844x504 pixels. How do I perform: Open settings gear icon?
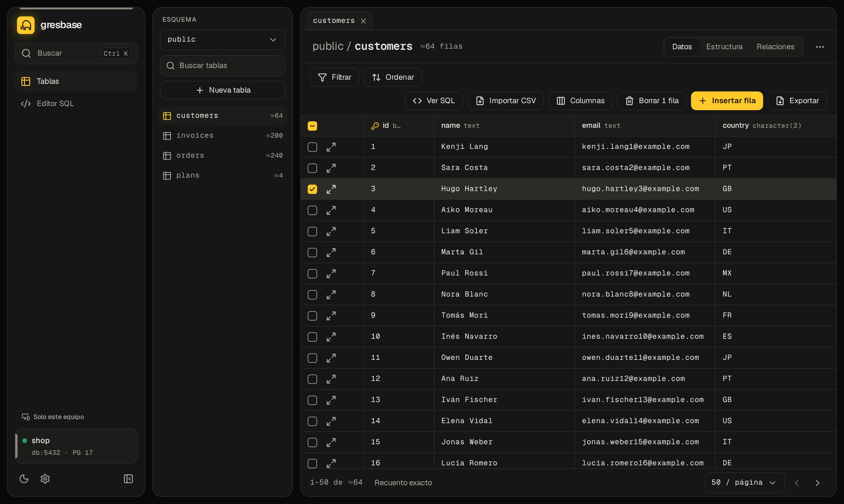point(45,479)
